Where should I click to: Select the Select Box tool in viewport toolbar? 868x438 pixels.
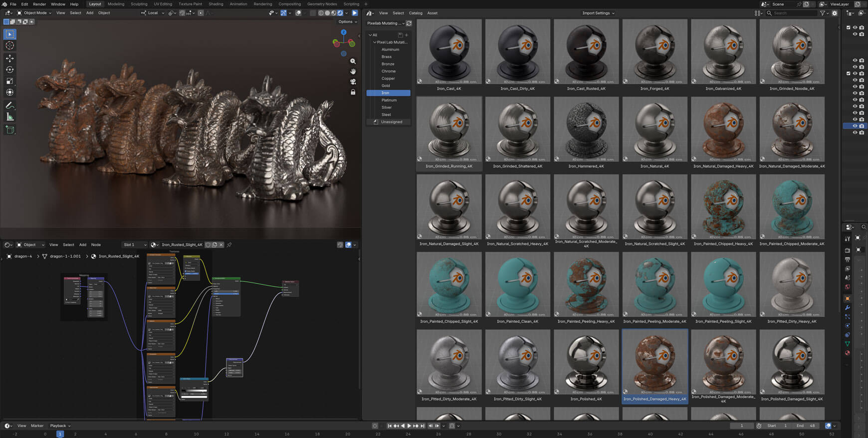click(x=9, y=34)
